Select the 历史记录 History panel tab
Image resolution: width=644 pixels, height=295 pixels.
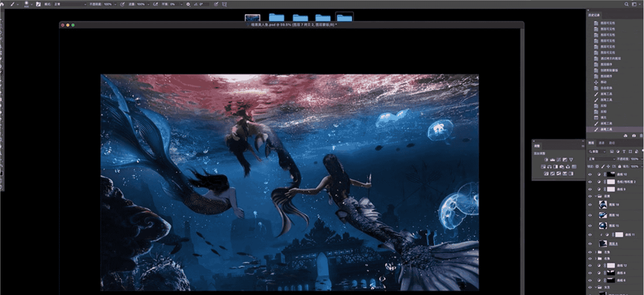coord(594,15)
